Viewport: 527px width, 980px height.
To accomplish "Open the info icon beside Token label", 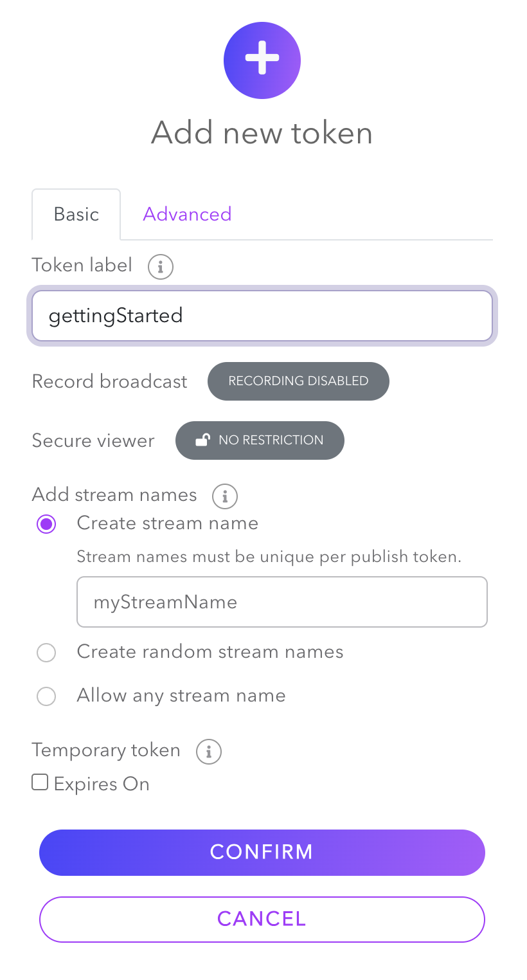I will coord(161,266).
